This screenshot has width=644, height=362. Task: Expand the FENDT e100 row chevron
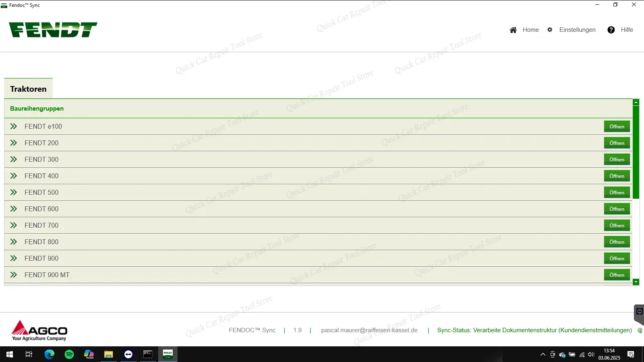coord(14,126)
